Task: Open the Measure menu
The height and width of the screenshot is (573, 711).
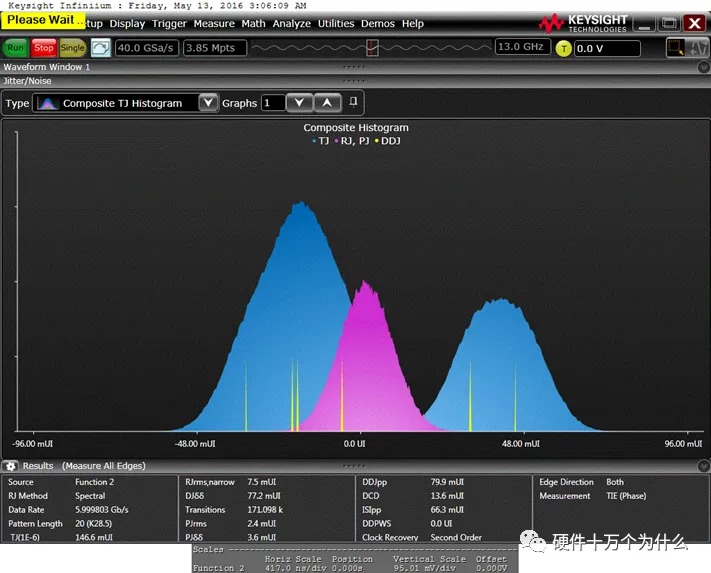Action: (214, 23)
